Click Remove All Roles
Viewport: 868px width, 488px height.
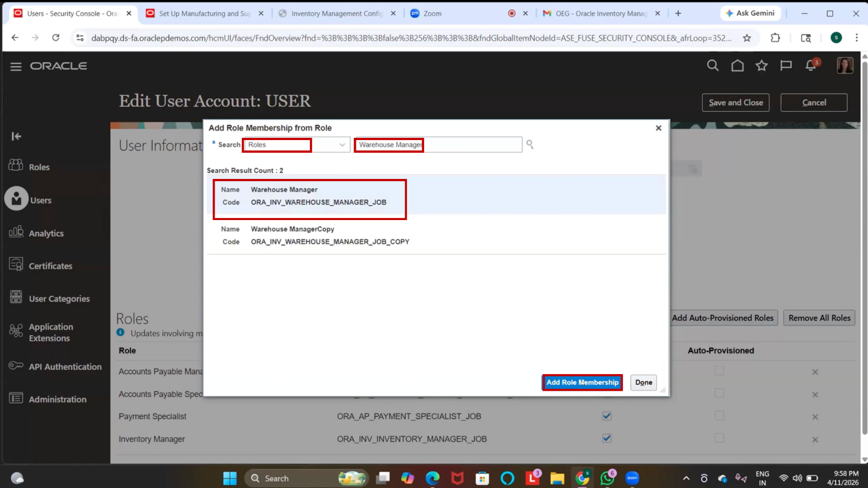819,318
